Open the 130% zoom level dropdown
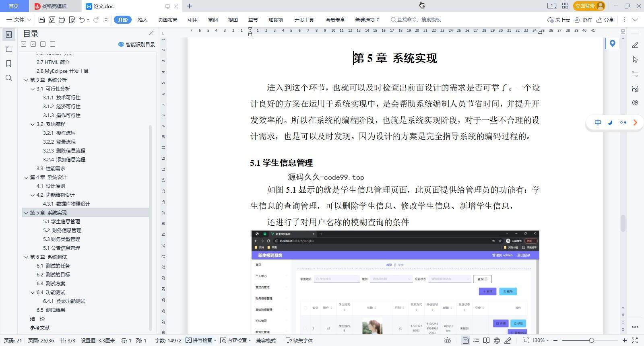 coord(540,340)
